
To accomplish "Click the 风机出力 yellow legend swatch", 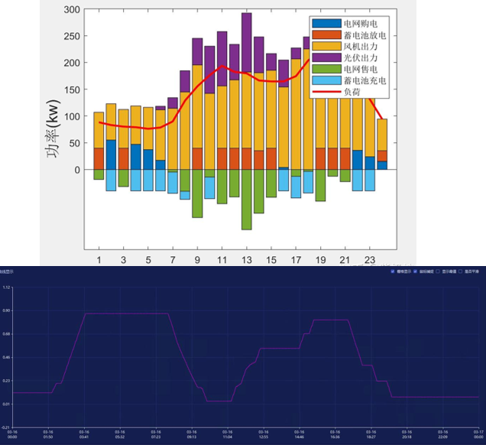I will (x=326, y=47).
